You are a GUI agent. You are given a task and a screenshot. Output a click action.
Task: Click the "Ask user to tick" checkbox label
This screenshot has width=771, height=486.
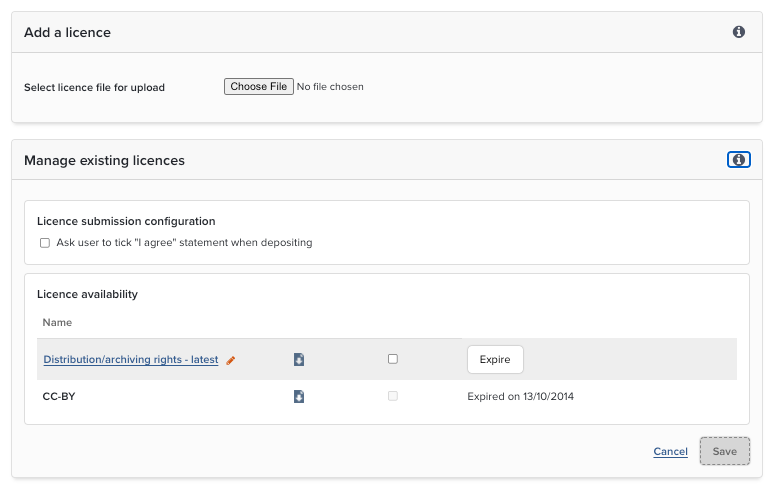pos(184,242)
